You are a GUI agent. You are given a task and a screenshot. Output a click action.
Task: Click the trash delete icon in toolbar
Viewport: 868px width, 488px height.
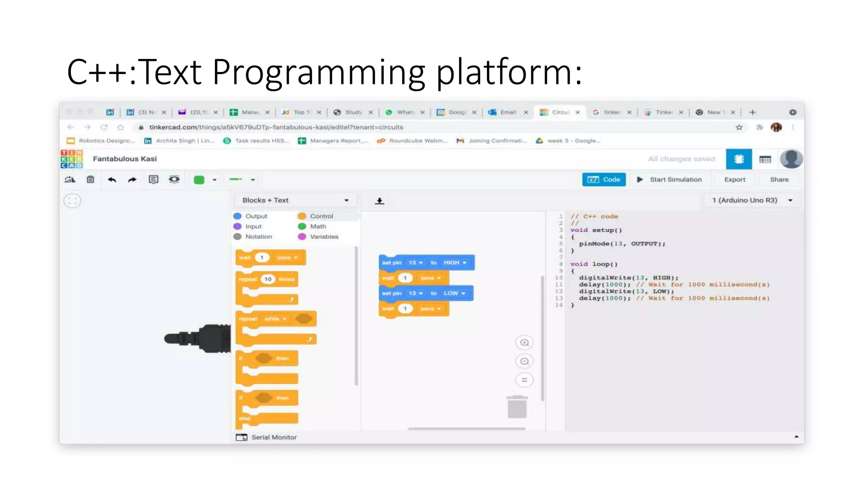point(90,180)
